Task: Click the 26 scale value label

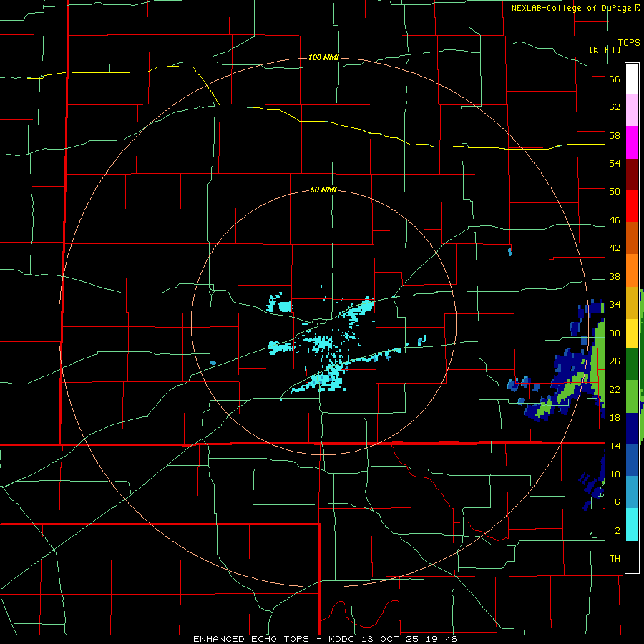Action: coord(615,361)
